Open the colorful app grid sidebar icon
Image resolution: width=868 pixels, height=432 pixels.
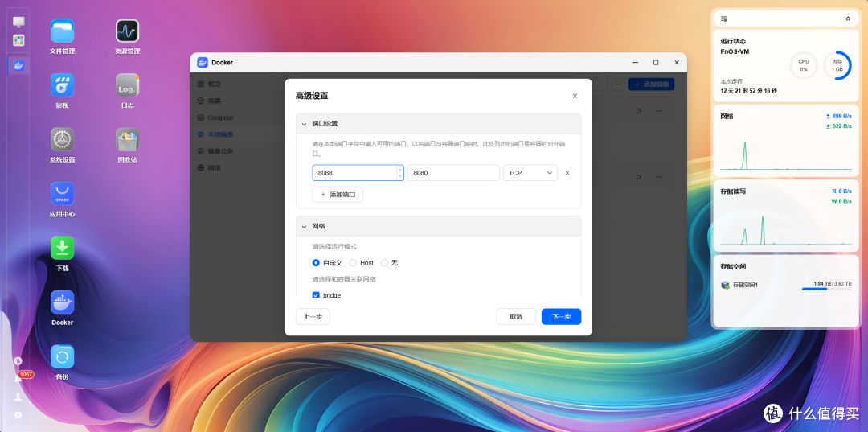click(x=18, y=40)
